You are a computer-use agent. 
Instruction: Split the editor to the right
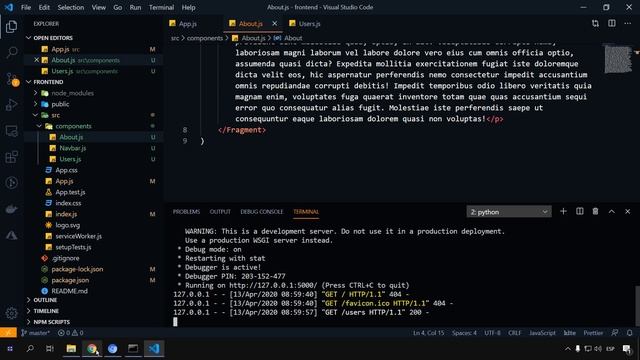pyautogui.click(x=611, y=24)
